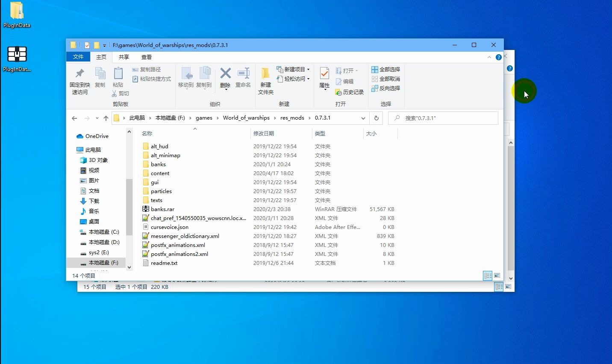Viewport: 612px width, 364px height.
Task: Switch to the View (查看) tab
Action: [x=147, y=57]
